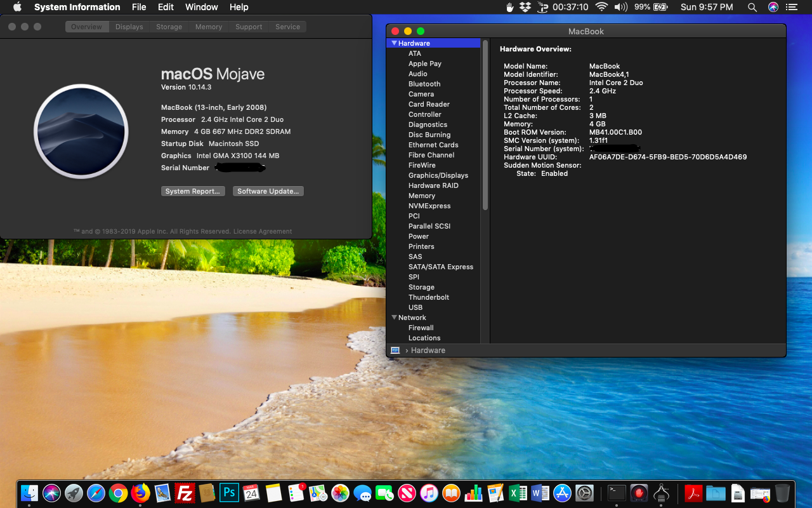Screen dimensions: 812x508
Task: Open the volume control in menu bar
Action: [620, 7]
